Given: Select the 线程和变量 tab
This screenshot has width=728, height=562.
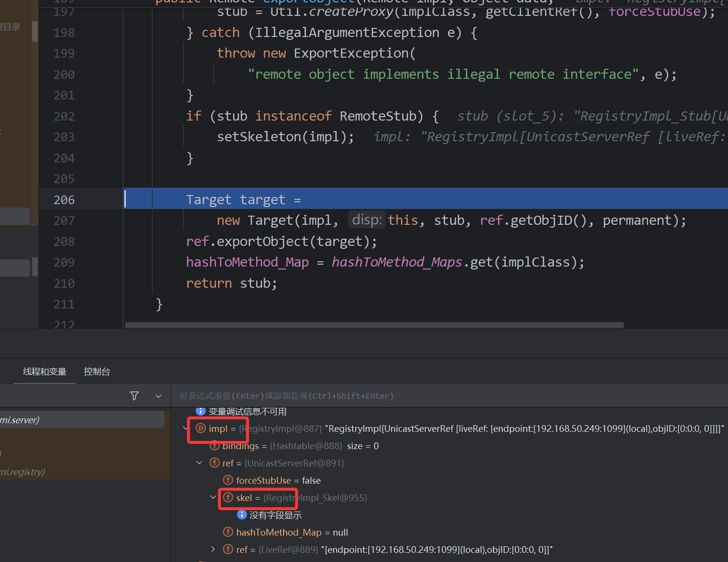Looking at the screenshot, I should (45, 371).
